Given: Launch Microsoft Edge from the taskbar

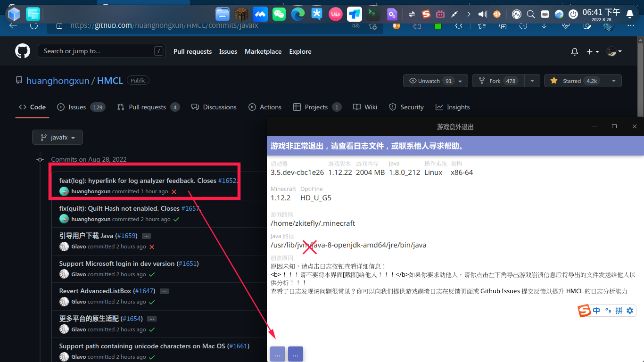Looking at the screenshot, I should click(297, 14).
